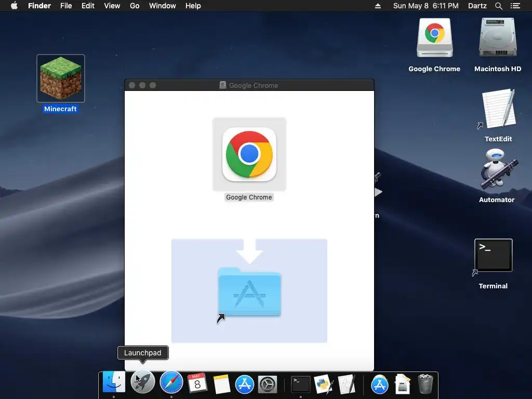Open the App Store from the Dock
The image size is (532, 399).
(x=245, y=384)
